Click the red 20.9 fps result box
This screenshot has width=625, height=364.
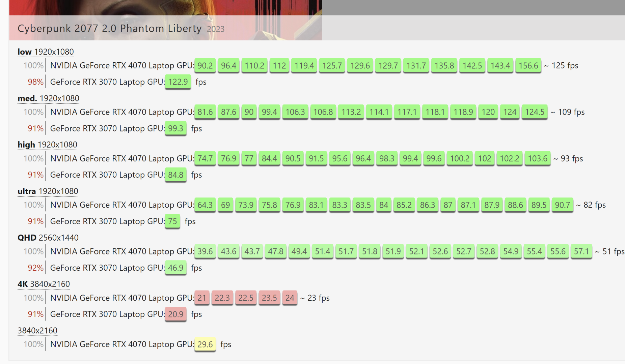(176, 314)
